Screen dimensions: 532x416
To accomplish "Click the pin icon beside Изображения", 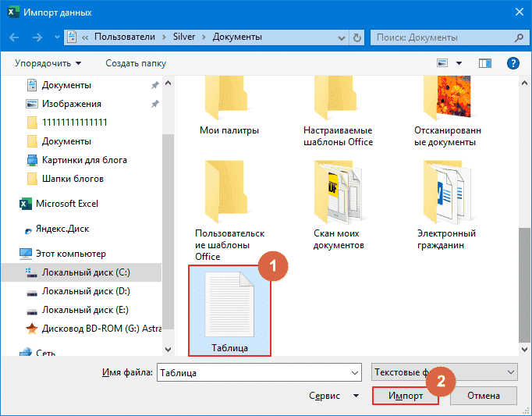I will (x=155, y=104).
